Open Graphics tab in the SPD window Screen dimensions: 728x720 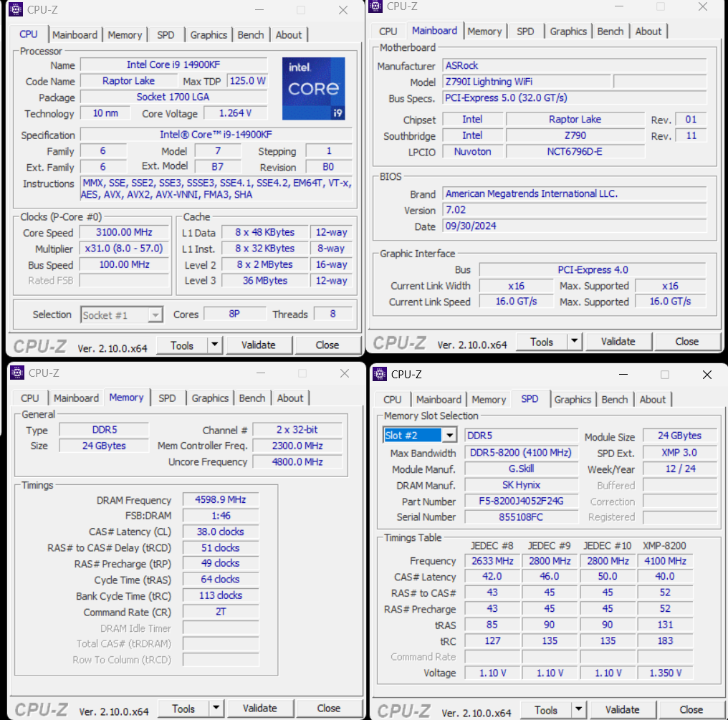click(572, 400)
